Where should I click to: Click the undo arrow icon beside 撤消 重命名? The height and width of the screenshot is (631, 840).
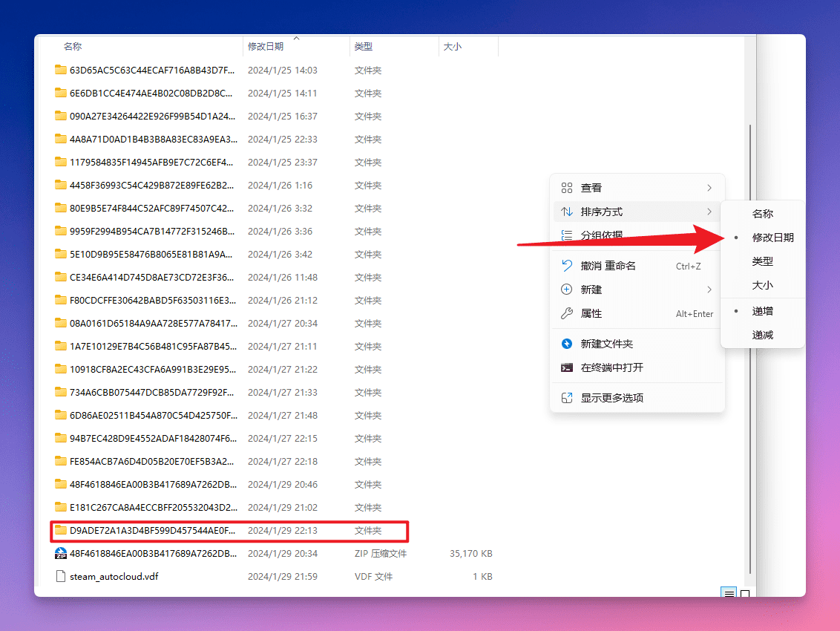click(567, 265)
